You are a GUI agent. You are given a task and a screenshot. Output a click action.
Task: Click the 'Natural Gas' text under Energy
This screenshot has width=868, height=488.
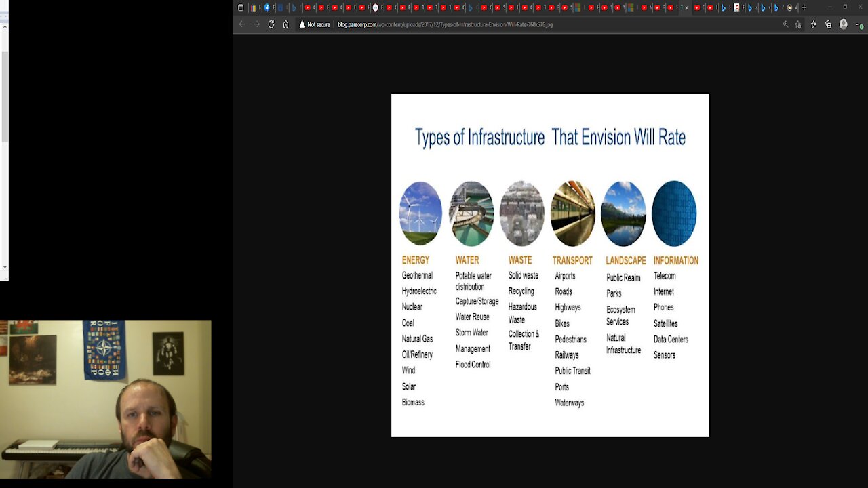[x=417, y=339]
